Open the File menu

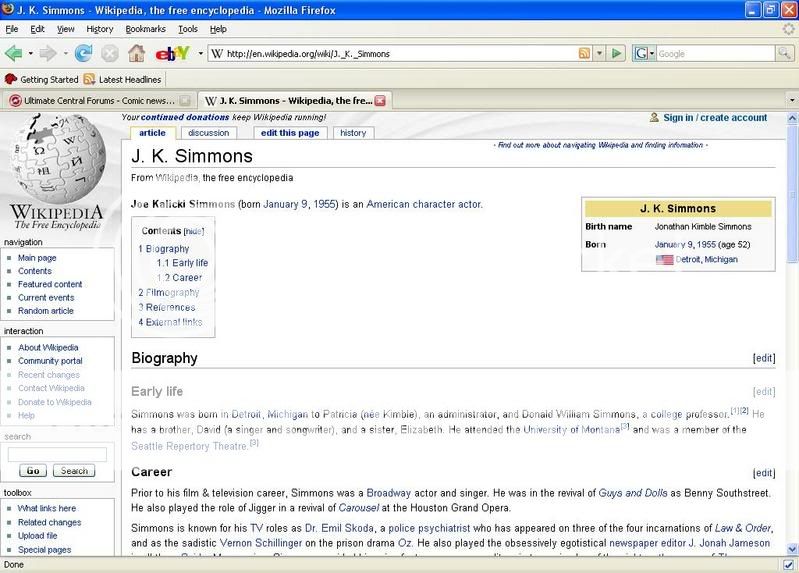point(12,29)
